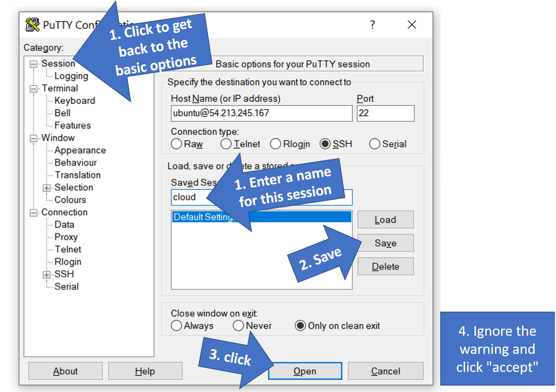This screenshot has width=556, height=392.
Task: Open the Bell category
Action: click(x=62, y=113)
